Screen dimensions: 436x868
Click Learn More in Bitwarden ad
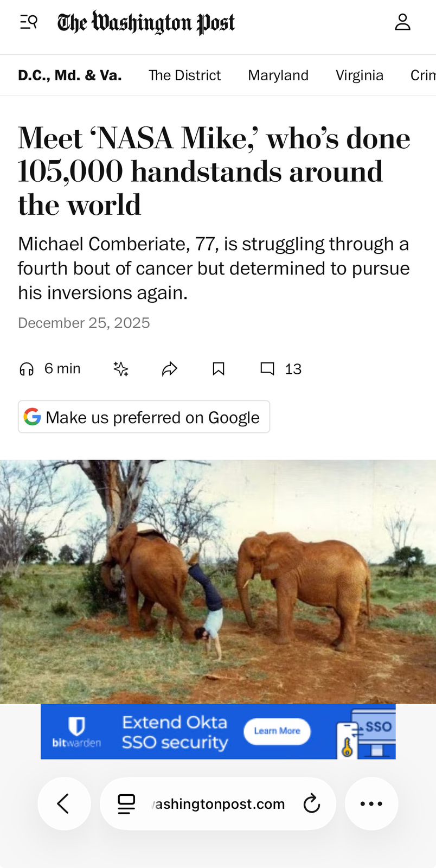point(277,731)
